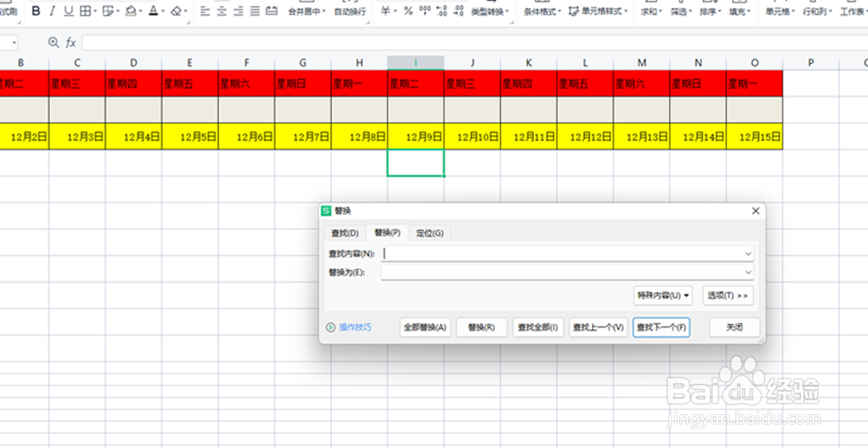This screenshot has height=448, width=868.
Task: Switch to the Find (D) tab
Action: tap(345, 232)
